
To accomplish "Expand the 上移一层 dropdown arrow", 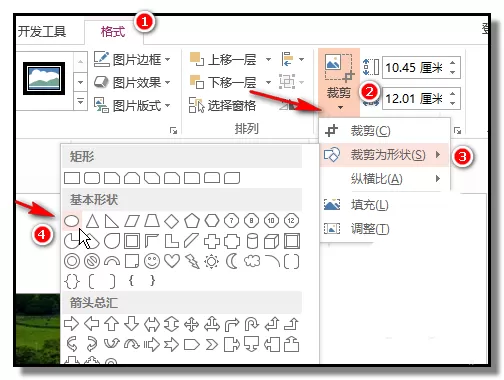I will (x=268, y=60).
